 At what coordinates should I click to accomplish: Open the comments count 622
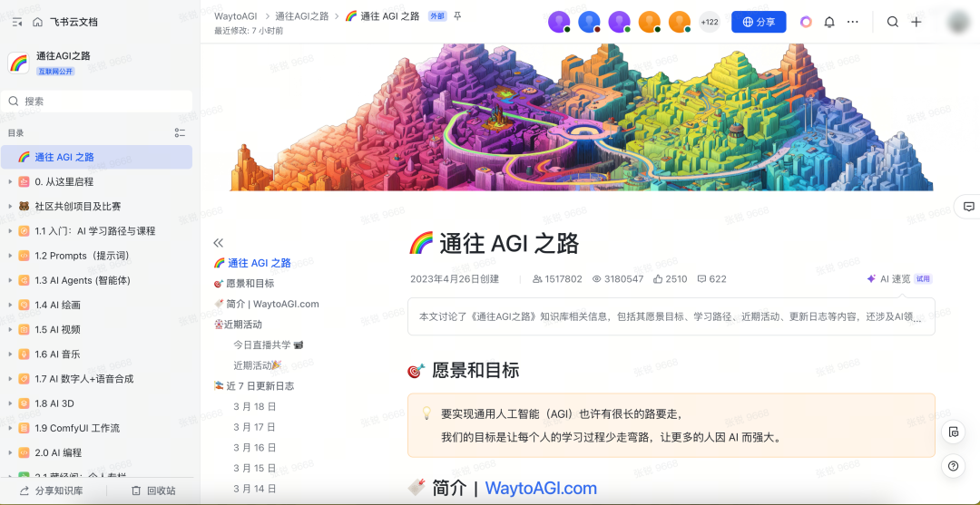[x=712, y=279]
